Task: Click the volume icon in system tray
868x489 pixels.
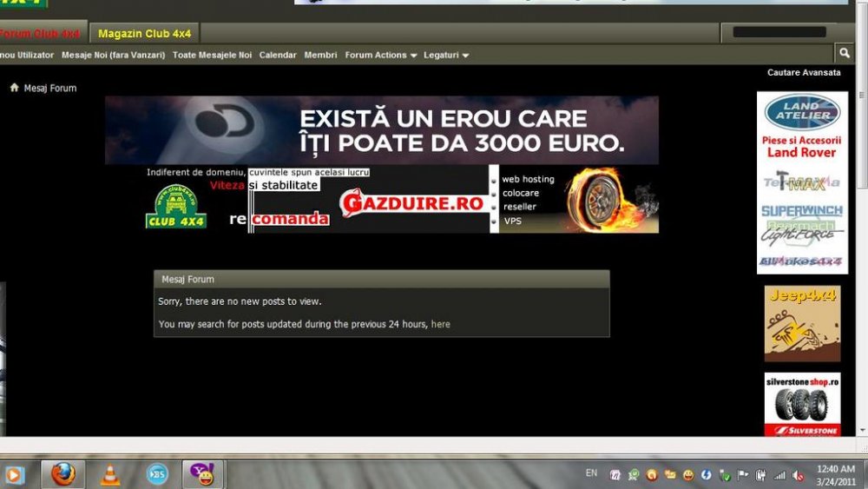Action: [795, 475]
